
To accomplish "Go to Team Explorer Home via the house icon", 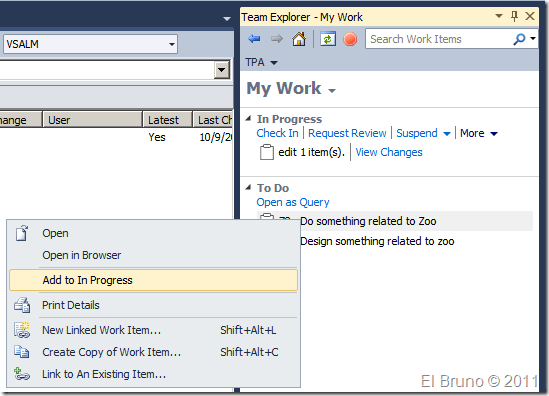I will tap(299, 39).
